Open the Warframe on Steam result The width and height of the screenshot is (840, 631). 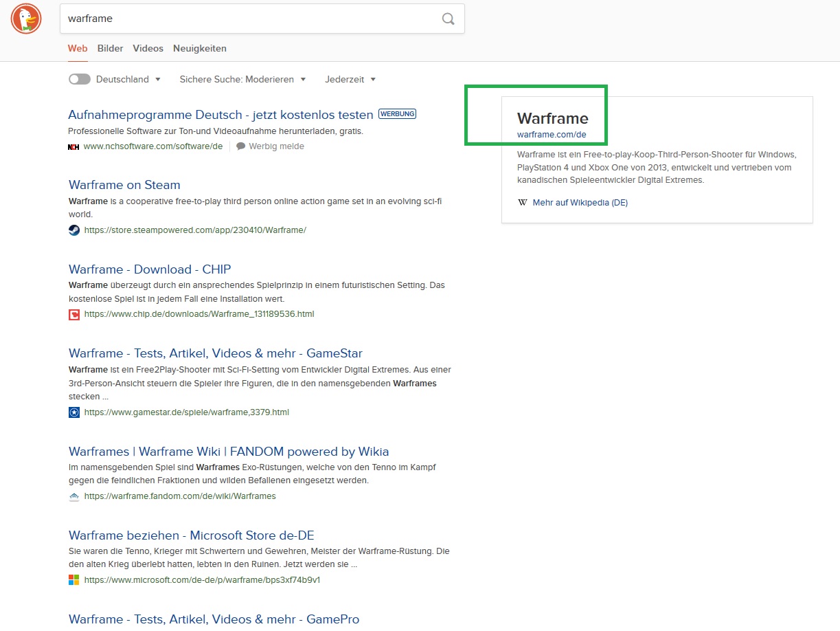tap(124, 185)
